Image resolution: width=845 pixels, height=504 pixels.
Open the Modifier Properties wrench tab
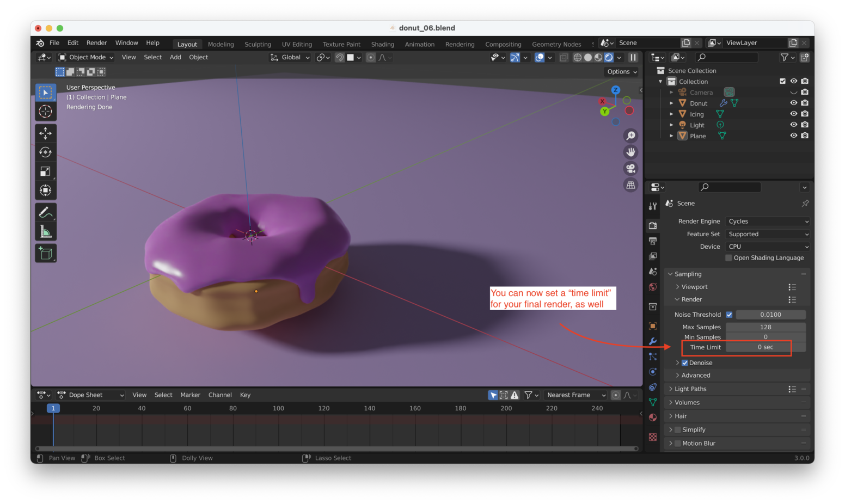pos(652,341)
